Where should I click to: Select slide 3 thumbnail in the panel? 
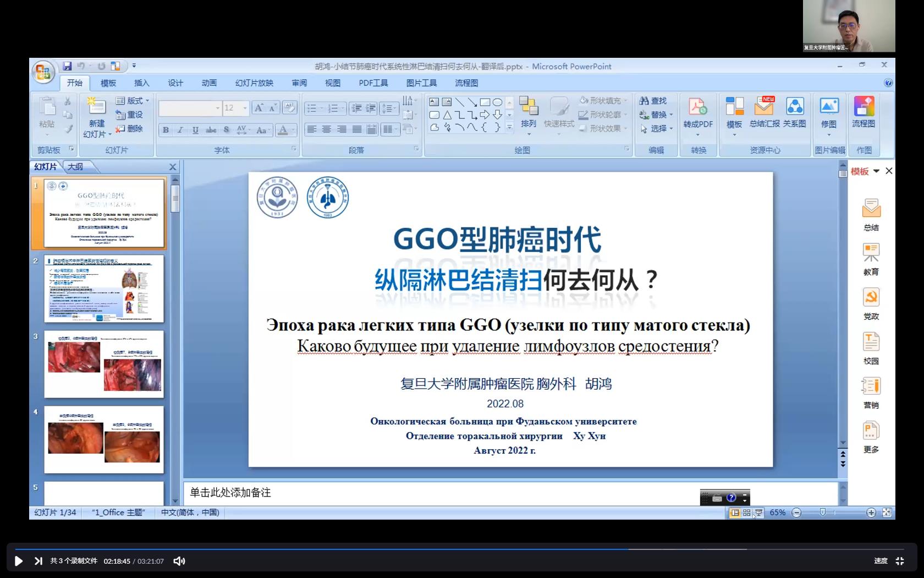[104, 364]
